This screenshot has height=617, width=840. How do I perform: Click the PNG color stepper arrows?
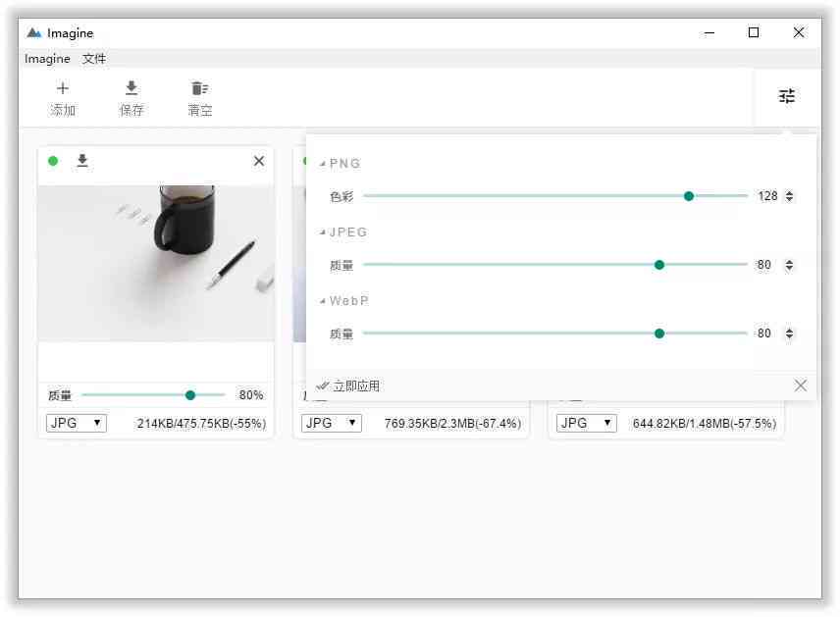[x=789, y=196]
